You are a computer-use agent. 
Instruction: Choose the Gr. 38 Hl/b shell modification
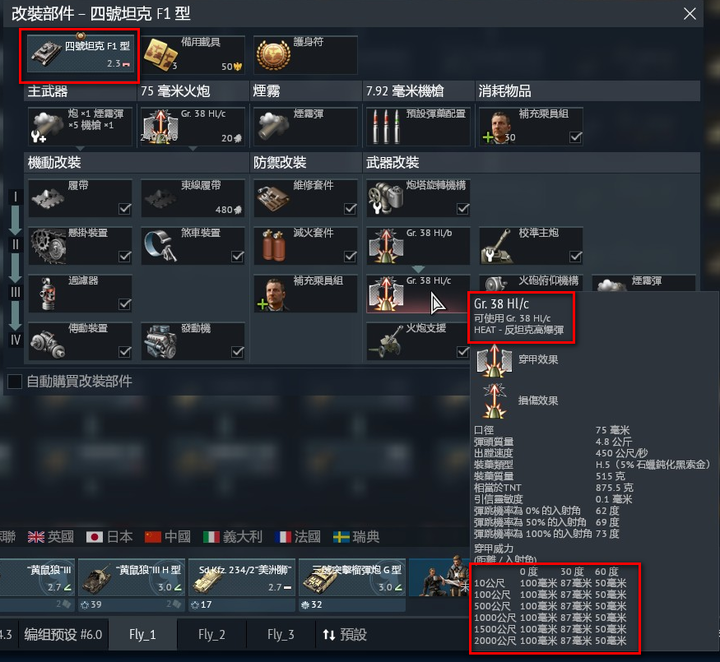[418, 246]
